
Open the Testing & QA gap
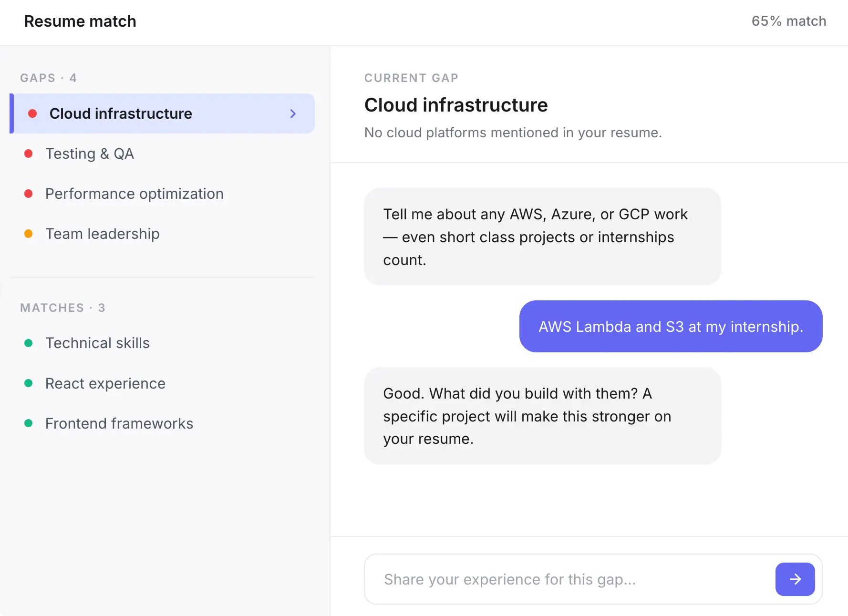point(162,154)
